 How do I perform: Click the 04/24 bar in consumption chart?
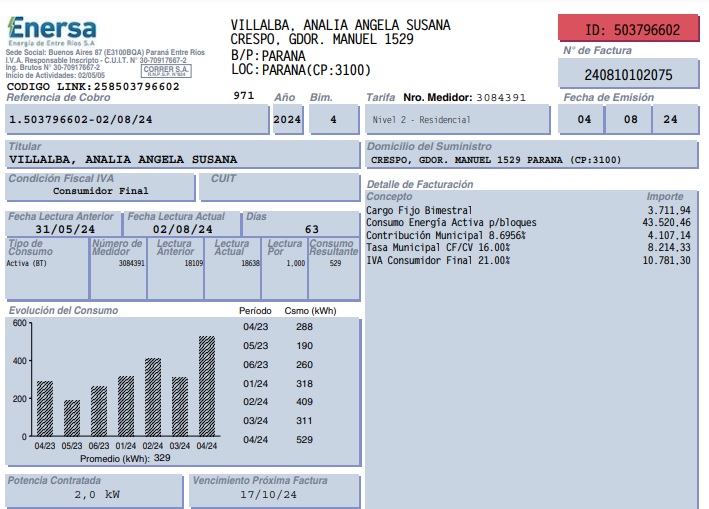[x=207, y=386]
